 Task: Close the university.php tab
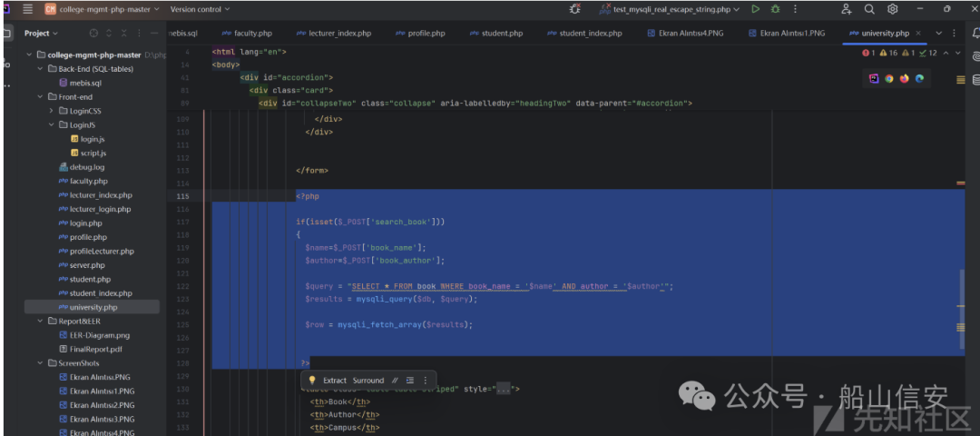[917, 33]
